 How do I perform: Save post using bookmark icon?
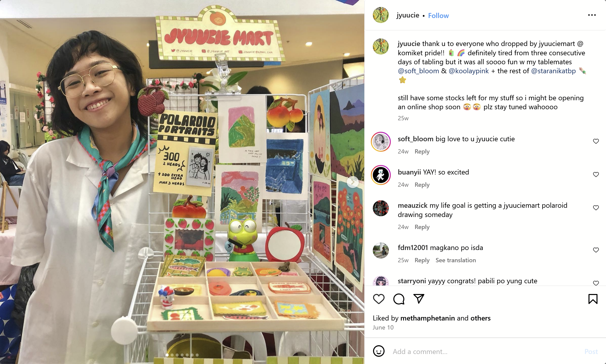click(593, 299)
